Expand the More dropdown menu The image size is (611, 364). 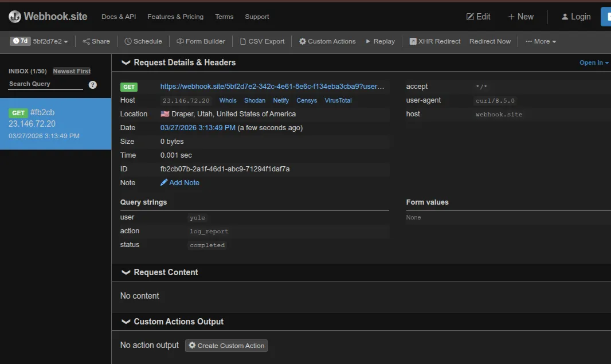click(540, 41)
